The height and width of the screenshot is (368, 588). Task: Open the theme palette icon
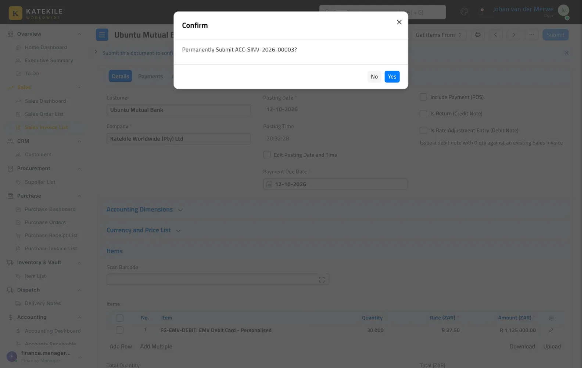coord(464,12)
